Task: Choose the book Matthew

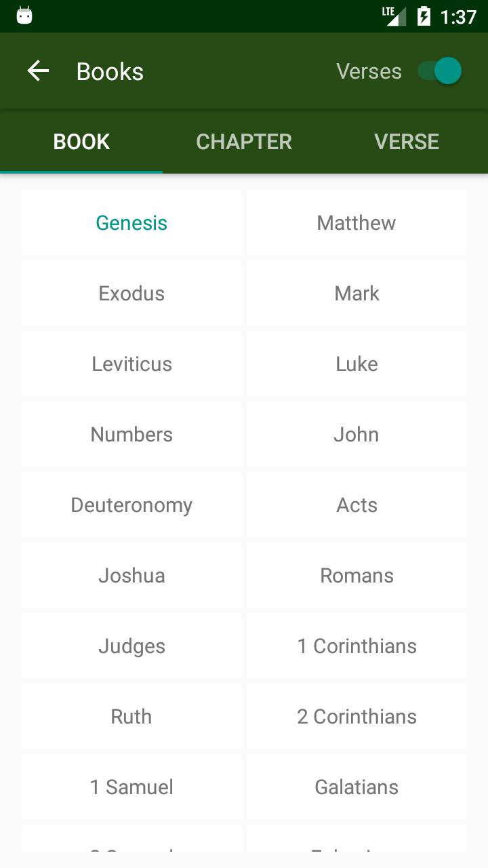Action: (357, 222)
